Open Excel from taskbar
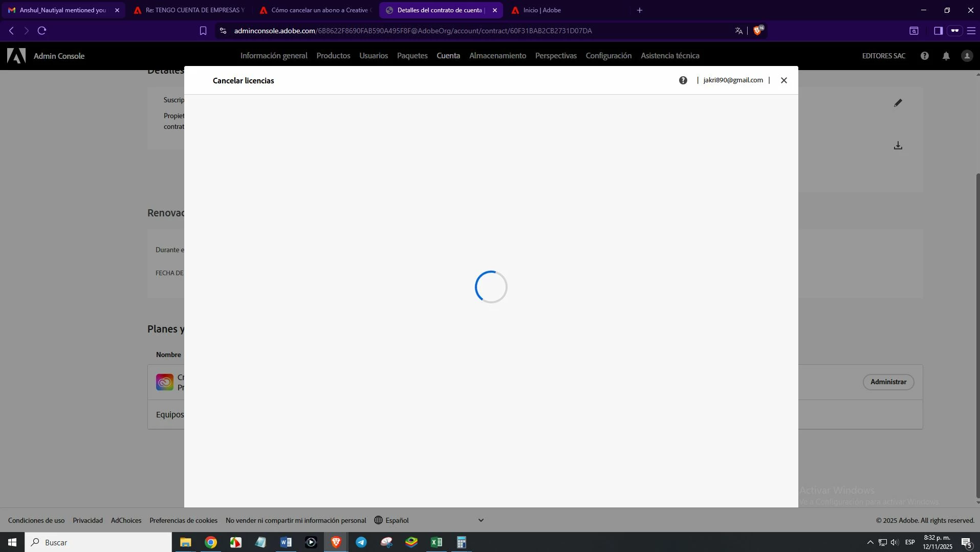Viewport: 980px width, 552px height. pos(437,542)
